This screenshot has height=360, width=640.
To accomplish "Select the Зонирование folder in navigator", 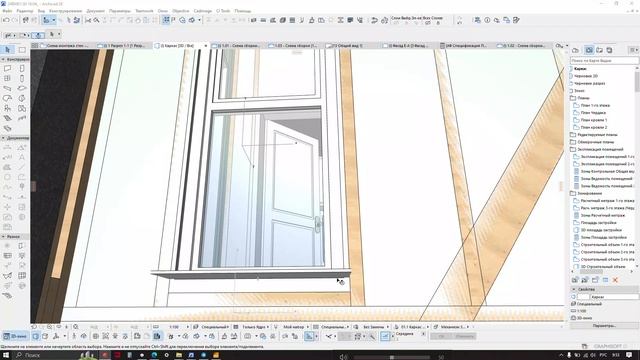I will (589, 193).
